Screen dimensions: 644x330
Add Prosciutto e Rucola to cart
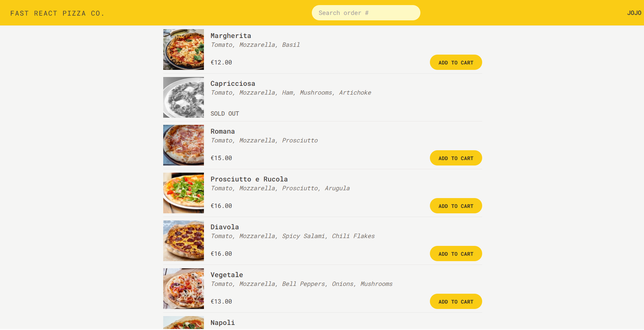point(456,206)
